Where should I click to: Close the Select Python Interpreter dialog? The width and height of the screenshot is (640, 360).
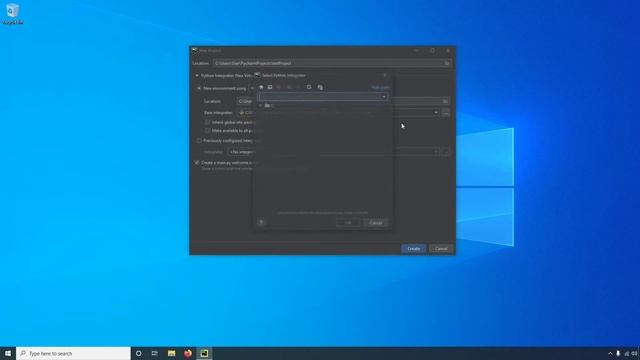[384, 76]
